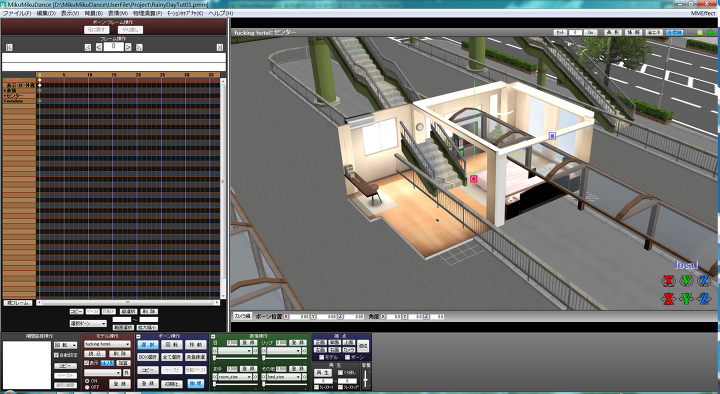The height and width of the screenshot is (394, 720).
Task: Click the Move button in bone operation
Action: tap(196, 344)
